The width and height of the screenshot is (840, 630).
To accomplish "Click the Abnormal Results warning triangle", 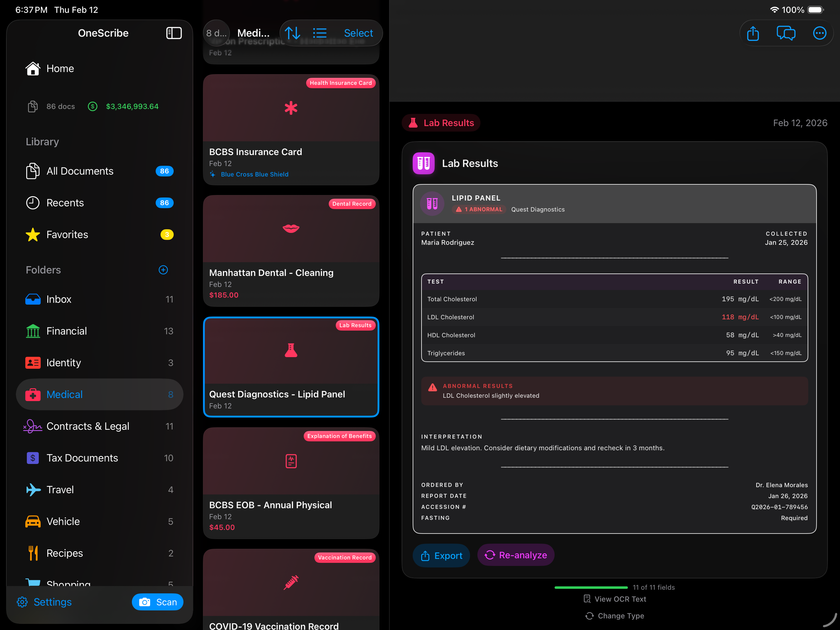I will click(433, 388).
